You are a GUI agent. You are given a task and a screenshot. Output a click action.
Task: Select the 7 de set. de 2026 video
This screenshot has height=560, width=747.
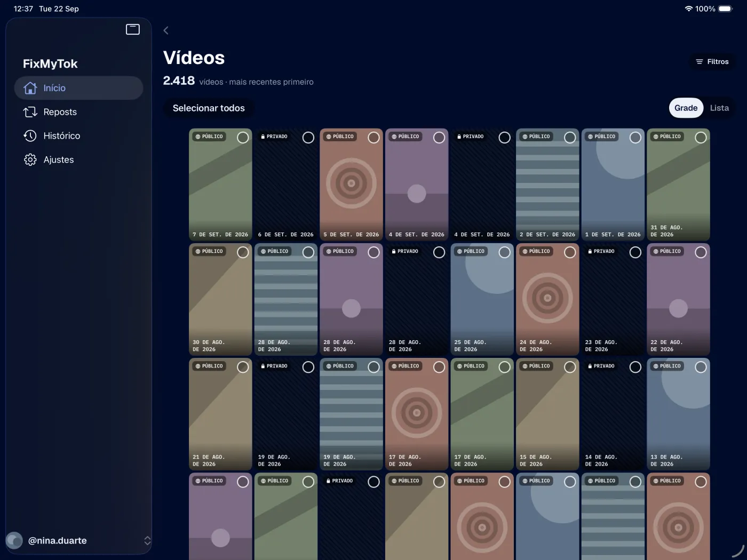(x=243, y=138)
